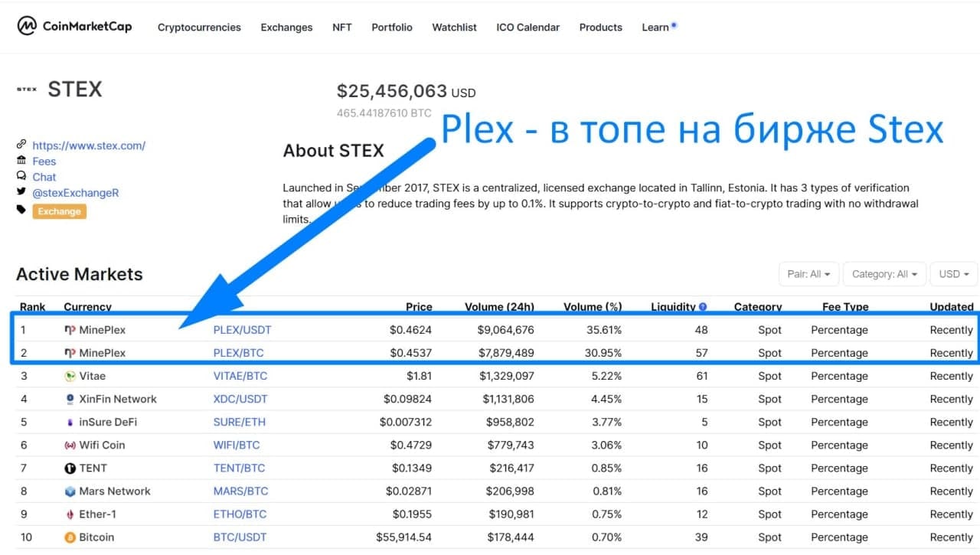Sort table by Price column header
Screen dimensions: 980x555
(419, 307)
